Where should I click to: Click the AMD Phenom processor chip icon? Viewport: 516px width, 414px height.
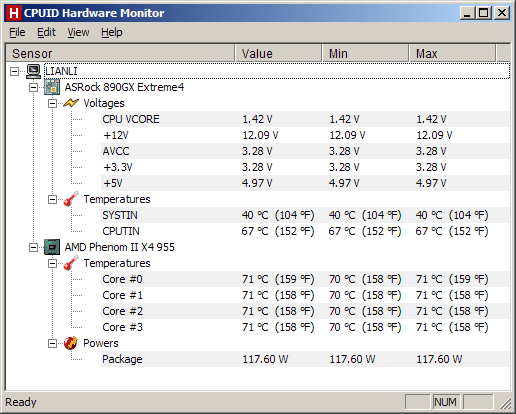pyautogui.click(x=52, y=247)
